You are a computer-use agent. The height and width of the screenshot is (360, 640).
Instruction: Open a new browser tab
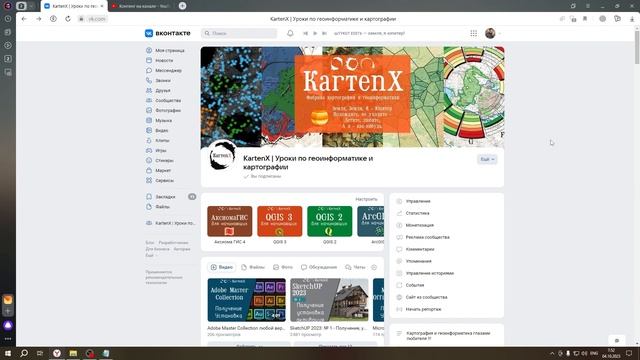[x=182, y=6]
